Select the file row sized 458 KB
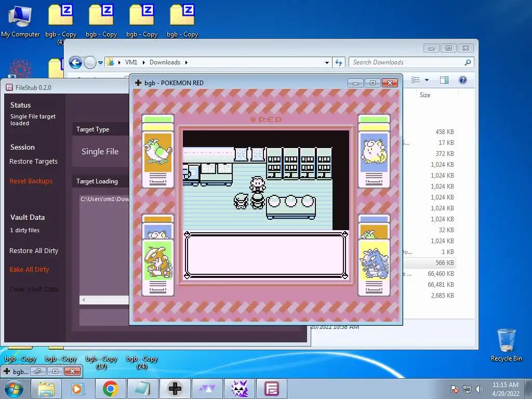532x399 pixels. (x=429, y=131)
